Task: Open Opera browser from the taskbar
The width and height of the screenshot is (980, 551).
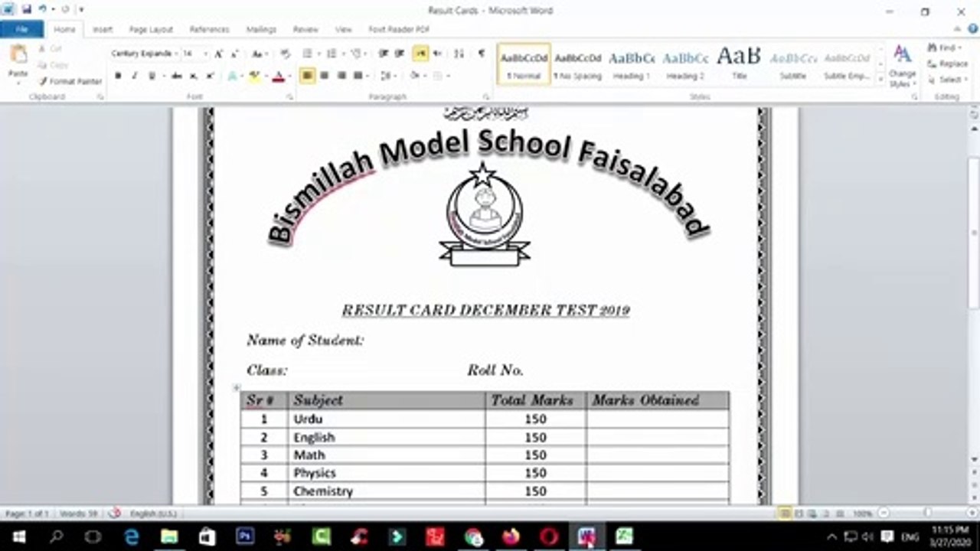Action: [549, 536]
